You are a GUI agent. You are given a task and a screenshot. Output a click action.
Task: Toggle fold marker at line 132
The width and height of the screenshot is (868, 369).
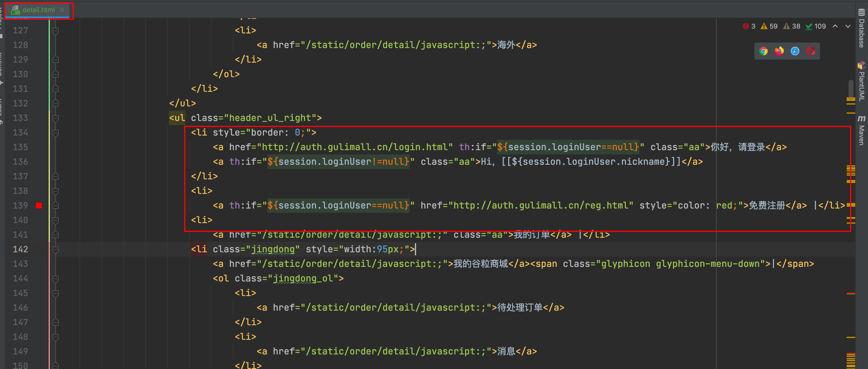pos(56,103)
